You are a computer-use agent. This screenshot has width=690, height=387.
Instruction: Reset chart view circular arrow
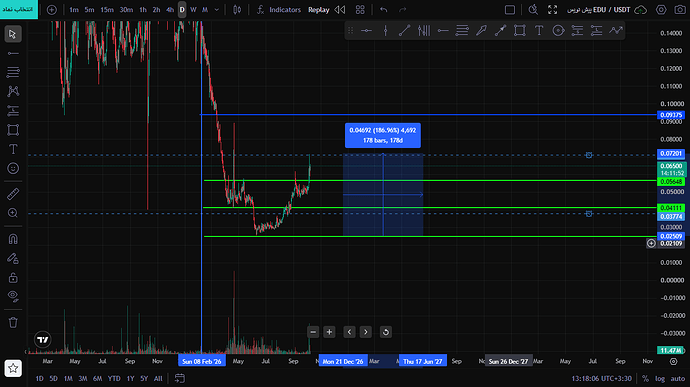point(385,332)
